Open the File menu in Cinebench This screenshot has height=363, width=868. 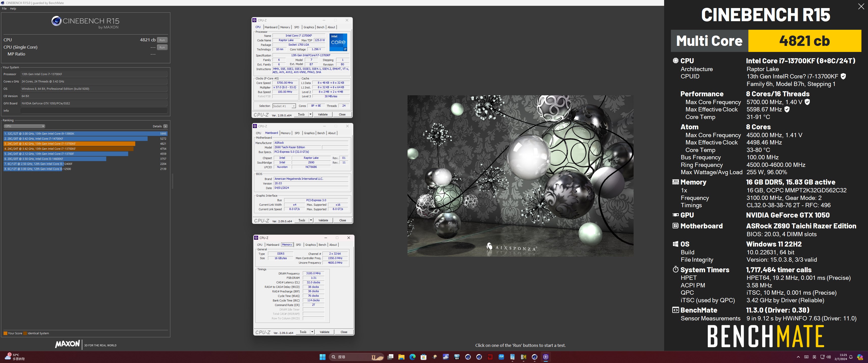click(x=4, y=9)
